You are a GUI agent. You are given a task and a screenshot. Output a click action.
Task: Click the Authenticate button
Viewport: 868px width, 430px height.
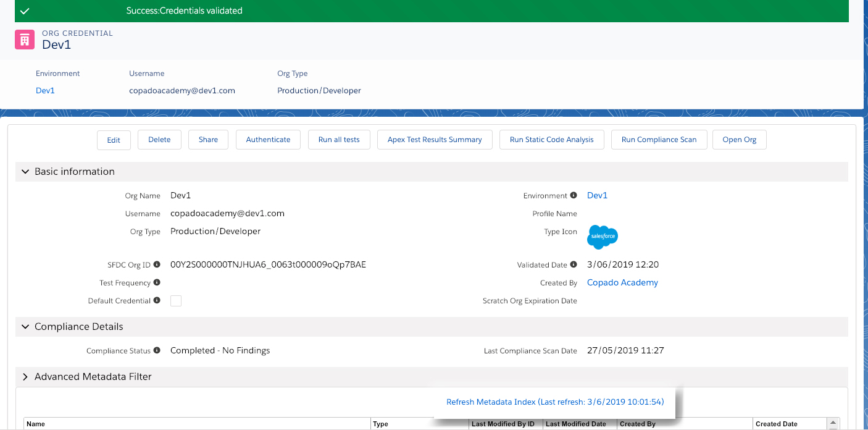[x=268, y=140]
